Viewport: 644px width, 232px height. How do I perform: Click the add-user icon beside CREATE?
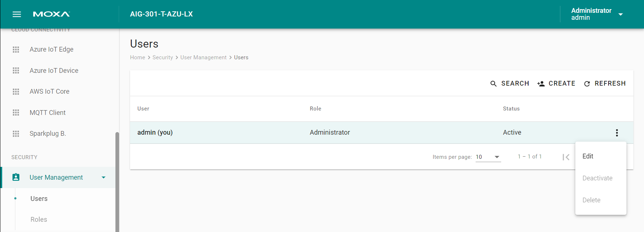pyautogui.click(x=541, y=84)
